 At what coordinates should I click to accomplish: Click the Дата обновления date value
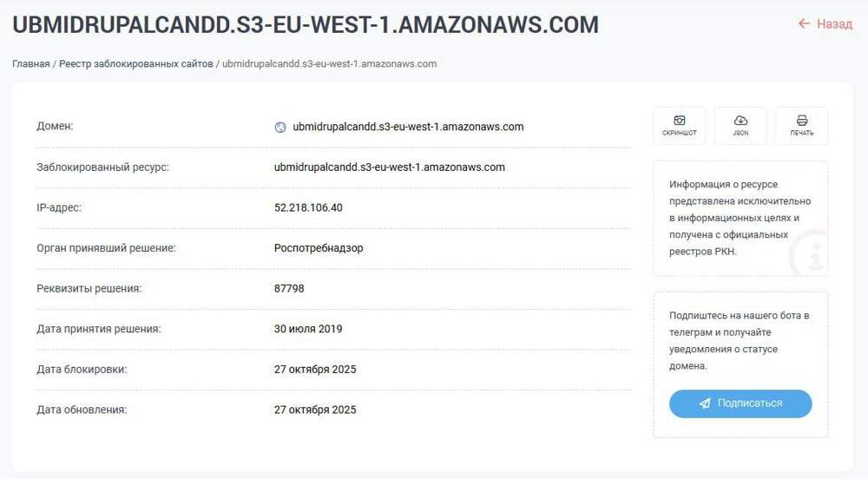315,410
